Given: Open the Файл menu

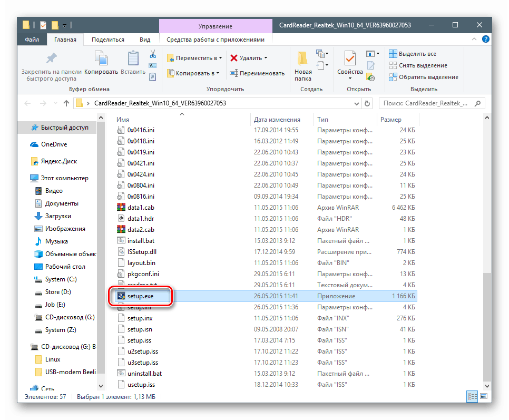Looking at the screenshot, I should click(x=32, y=40).
